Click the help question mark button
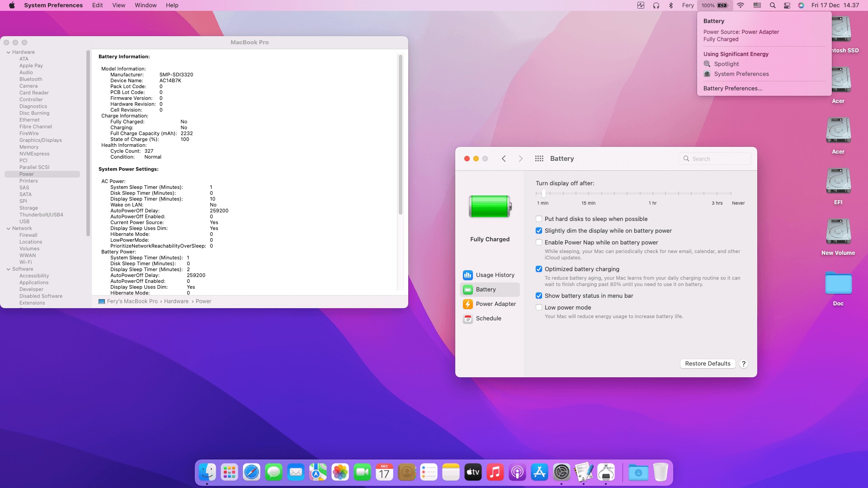 tap(743, 363)
